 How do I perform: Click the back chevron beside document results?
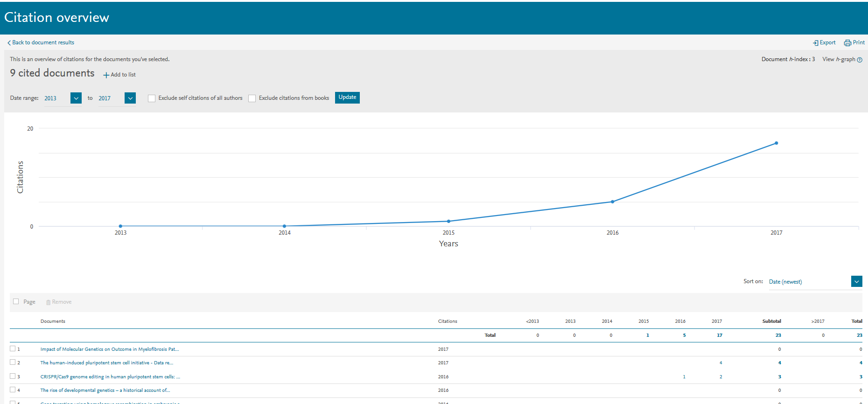(x=9, y=43)
